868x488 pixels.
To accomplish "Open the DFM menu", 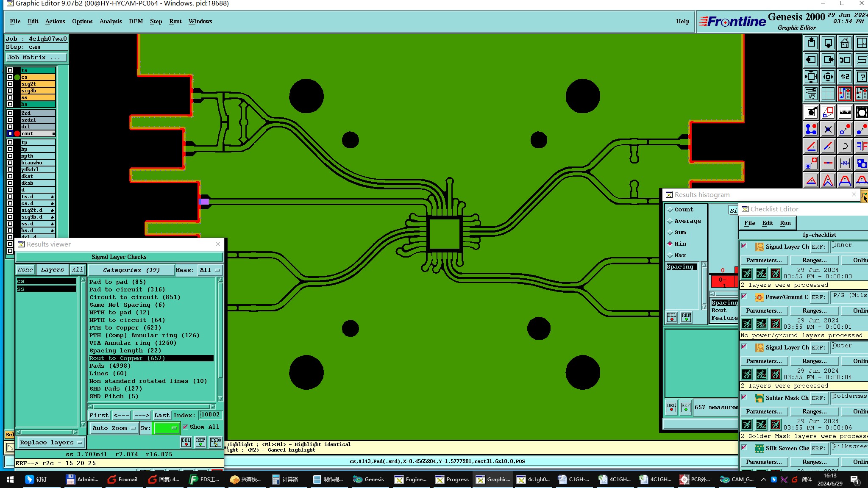I will 136,21.
